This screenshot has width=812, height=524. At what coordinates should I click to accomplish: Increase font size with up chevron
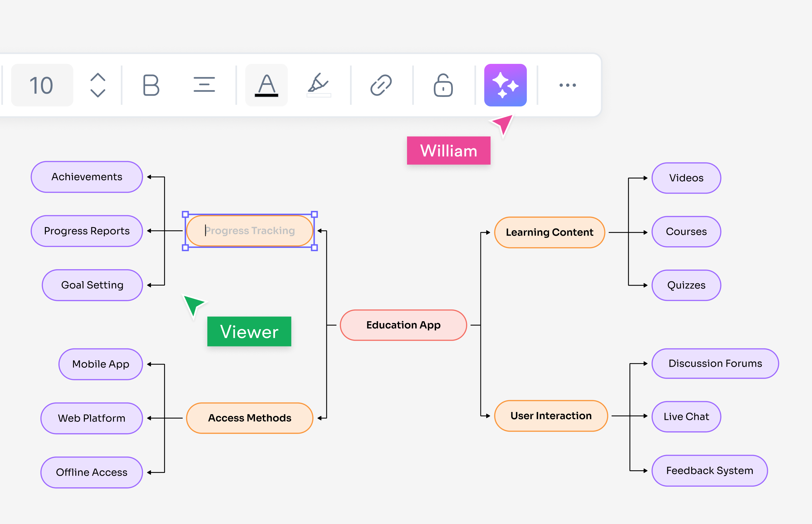(x=98, y=77)
